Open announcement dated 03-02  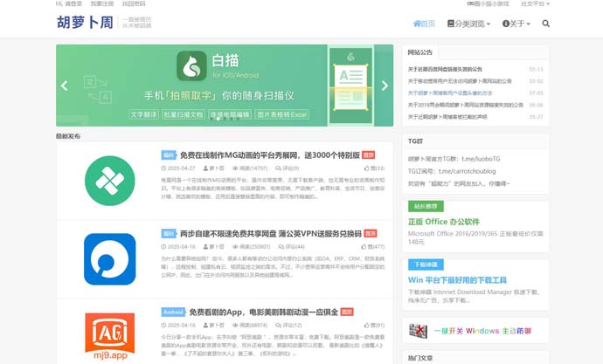pyautogui.click(x=460, y=81)
